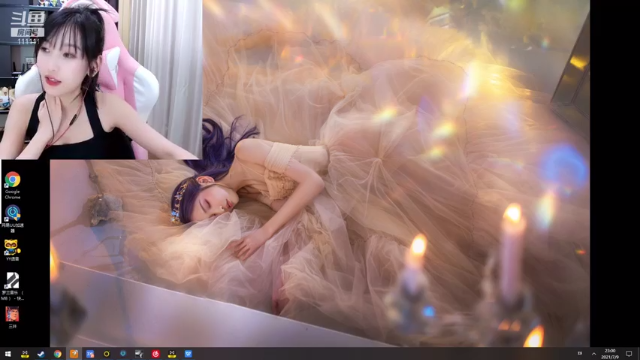This screenshot has width=640, height=360.
Task: Open the Windows Start menu
Action: pyautogui.click(x=8, y=354)
